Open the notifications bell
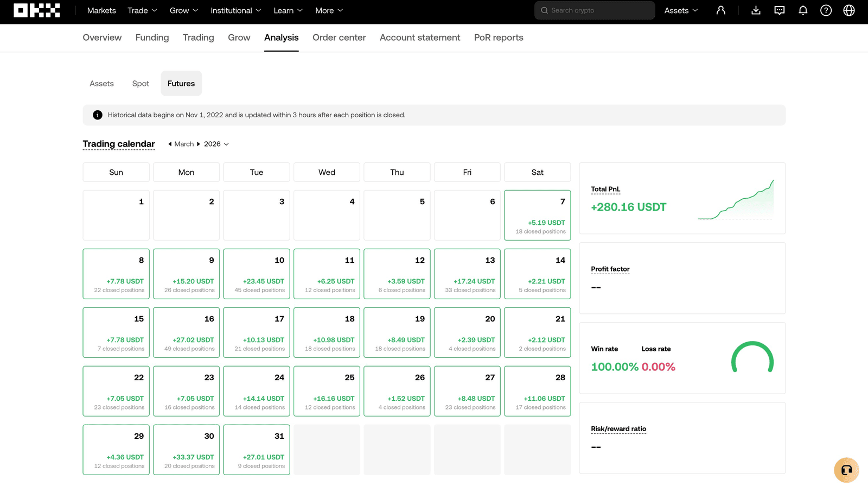The height and width of the screenshot is (492, 868). coord(803,10)
